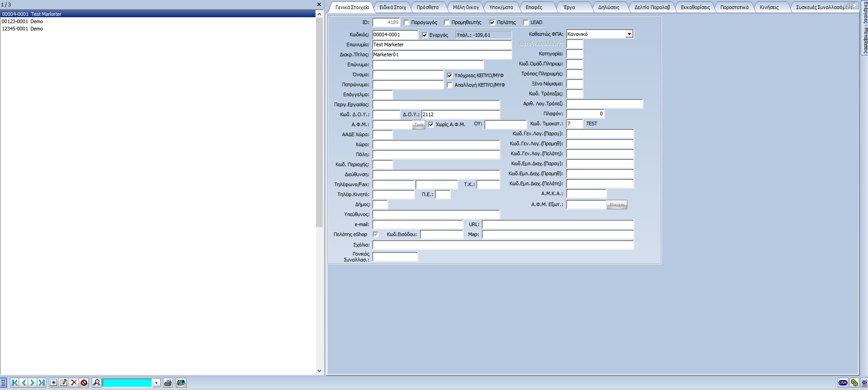Switch to the Ειδικά Στοιχ tab
This screenshot has width=868, height=390.
(x=393, y=7)
